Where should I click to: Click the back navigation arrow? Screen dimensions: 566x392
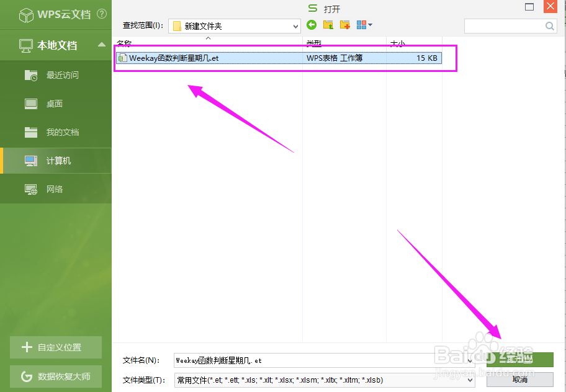click(311, 25)
